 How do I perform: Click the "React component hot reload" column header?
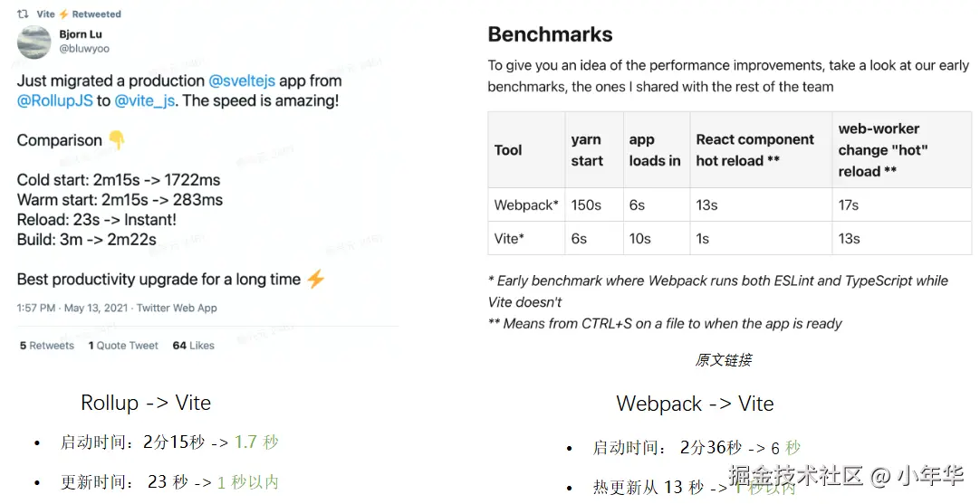tap(754, 150)
